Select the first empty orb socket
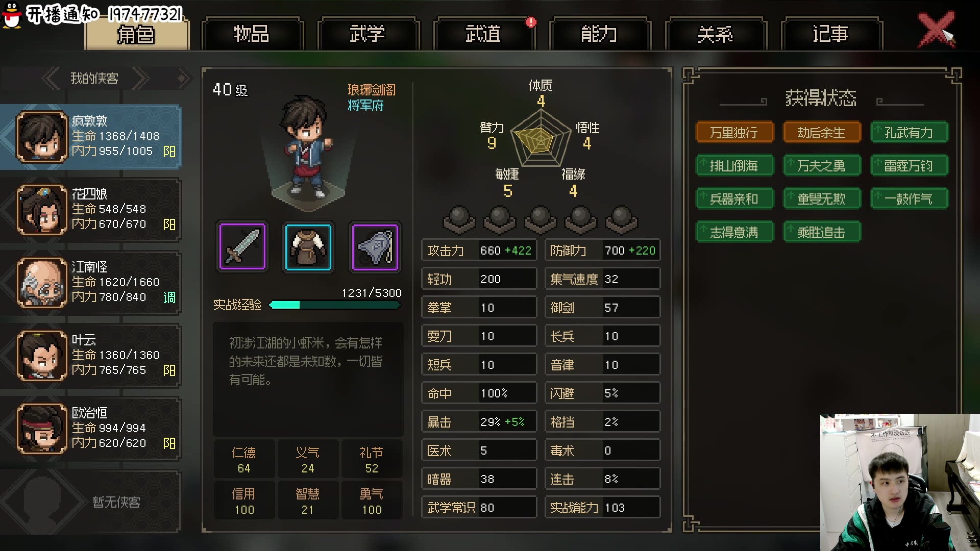Image resolution: width=980 pixels, height=551 pixels. click(x=459, y=219)
